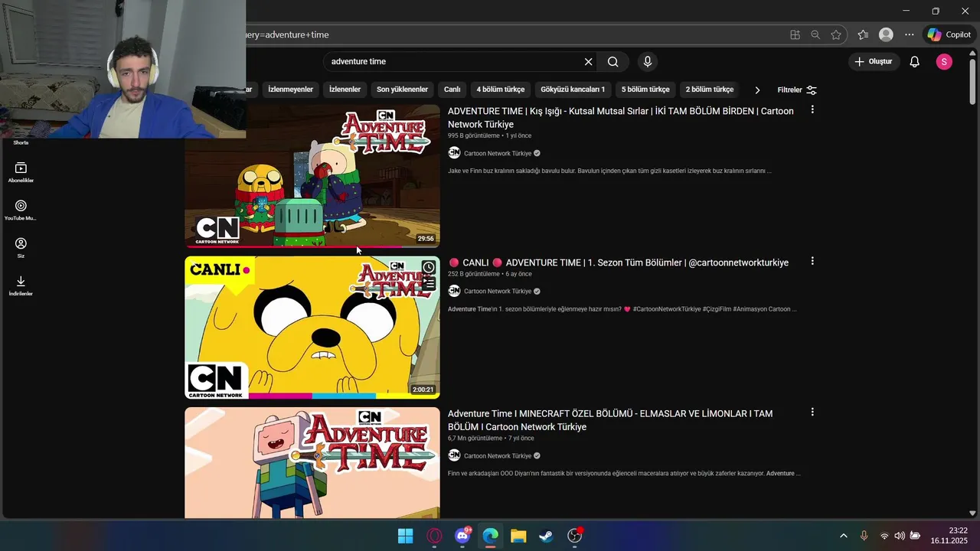This screenshot has height=551, width=980.
Task: Open Cartoon Network avatar under Kış Işığı video
Action: coord(454,153)
